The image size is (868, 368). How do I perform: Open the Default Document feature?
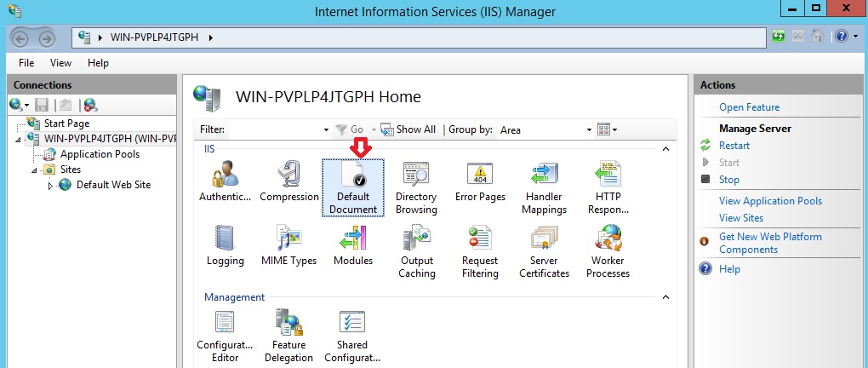coord(353,188)
